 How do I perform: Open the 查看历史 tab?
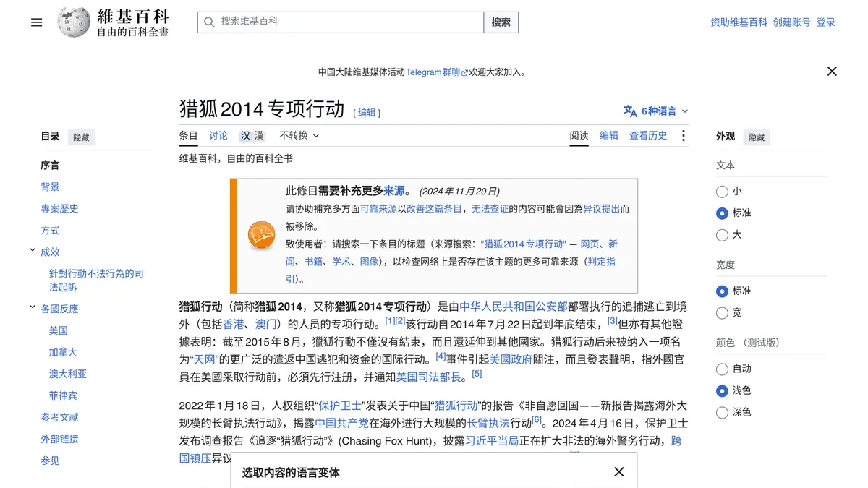[x=648, y=135]
